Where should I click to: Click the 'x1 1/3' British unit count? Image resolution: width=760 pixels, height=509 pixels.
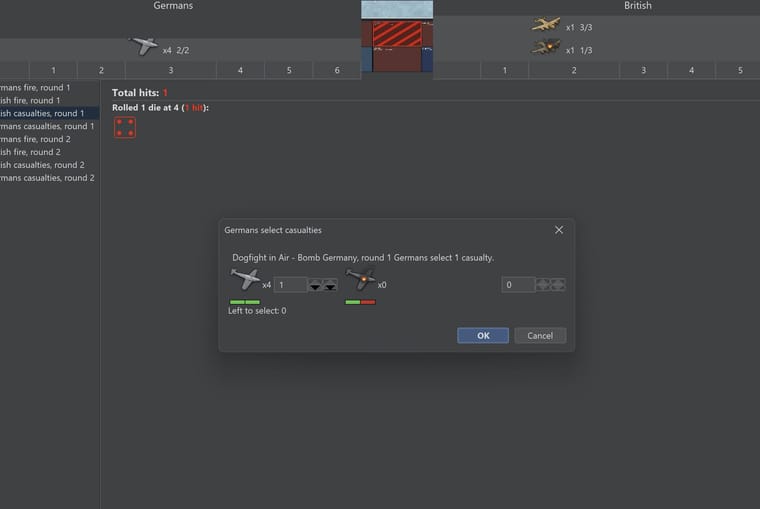[x=579, y=50]
